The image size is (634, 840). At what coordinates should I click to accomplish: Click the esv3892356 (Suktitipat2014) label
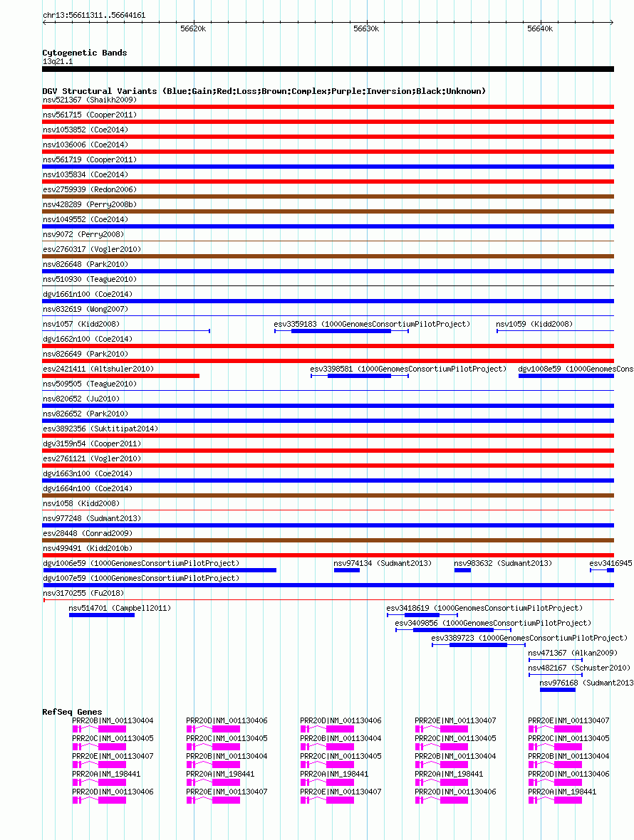click(x=100, y=429)
